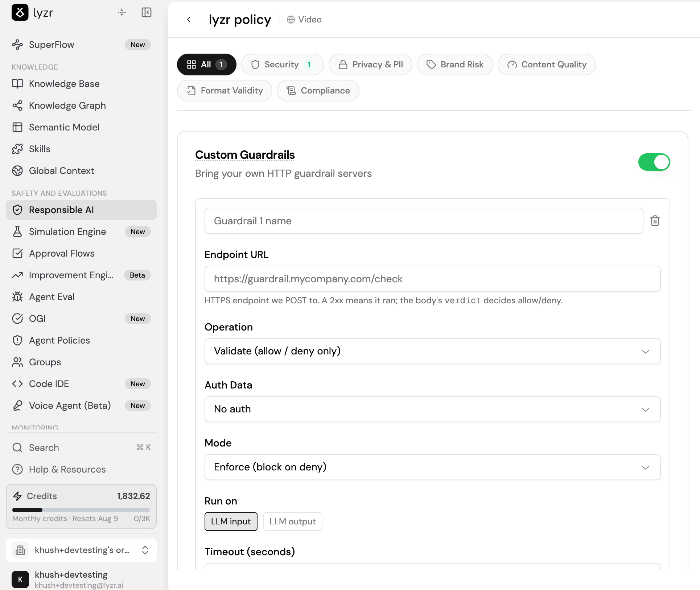Screen dimensions: 700x590
Task: Open Simulation Engine flask icon
Action: click(x=17, y=232)
